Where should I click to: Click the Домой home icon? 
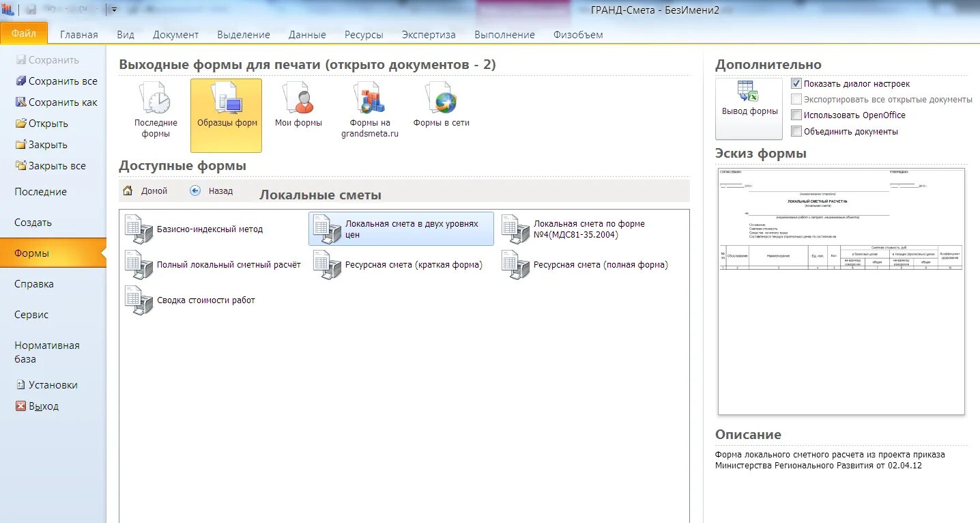[128, 191]
